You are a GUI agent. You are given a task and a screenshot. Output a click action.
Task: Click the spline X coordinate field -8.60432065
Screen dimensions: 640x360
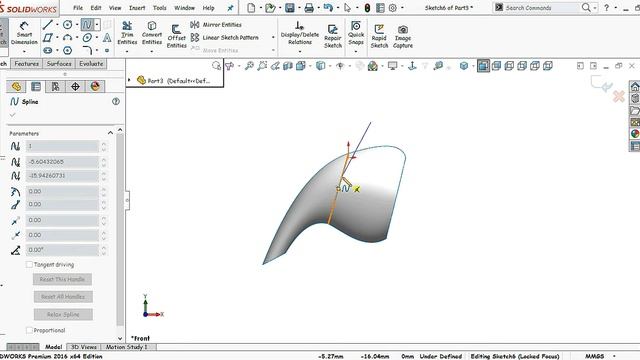click(62, 162)
